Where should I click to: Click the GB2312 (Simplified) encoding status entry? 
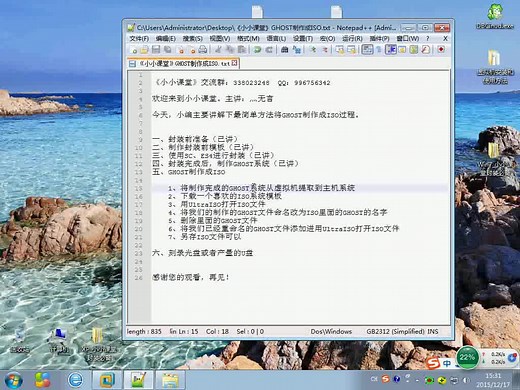[395, 331]
